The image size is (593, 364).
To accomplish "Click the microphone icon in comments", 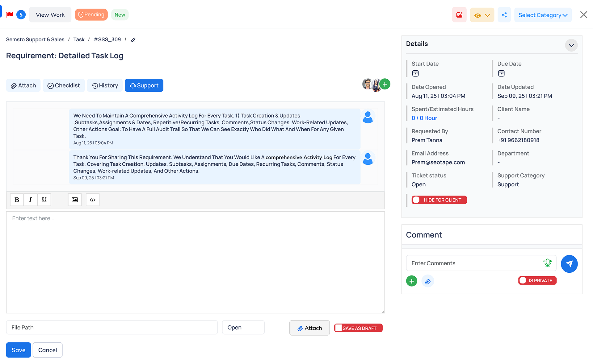I will (547, 263).
